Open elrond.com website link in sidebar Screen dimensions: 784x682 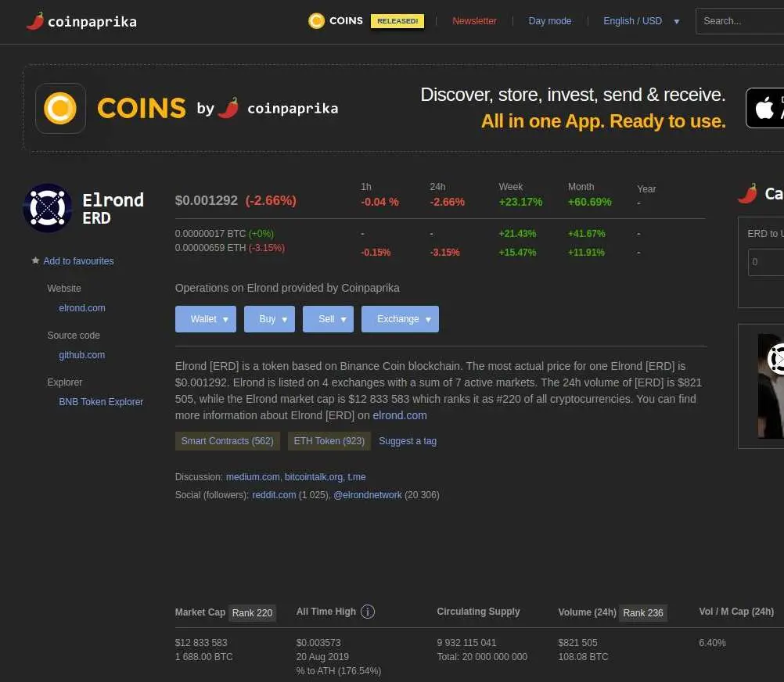click(82, 308)
